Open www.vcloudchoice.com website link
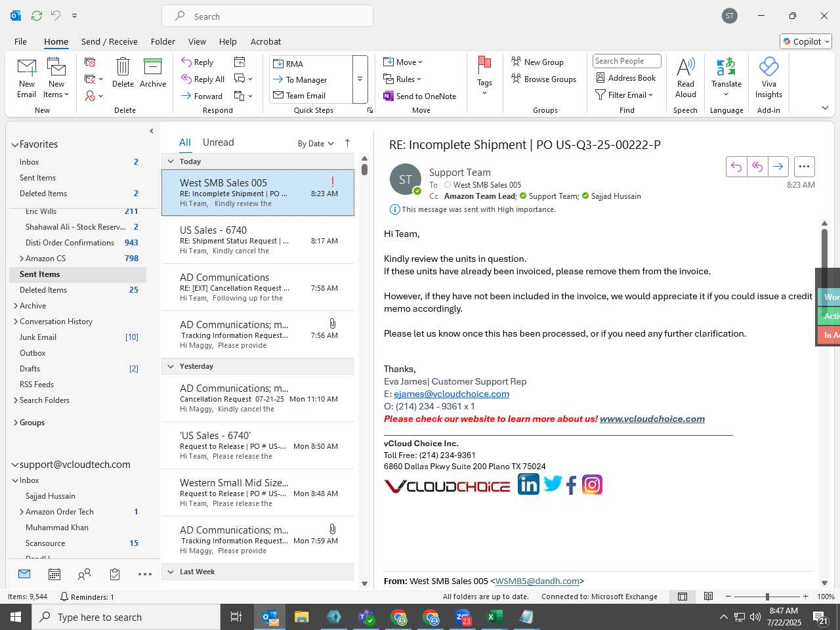 point(652,419)
